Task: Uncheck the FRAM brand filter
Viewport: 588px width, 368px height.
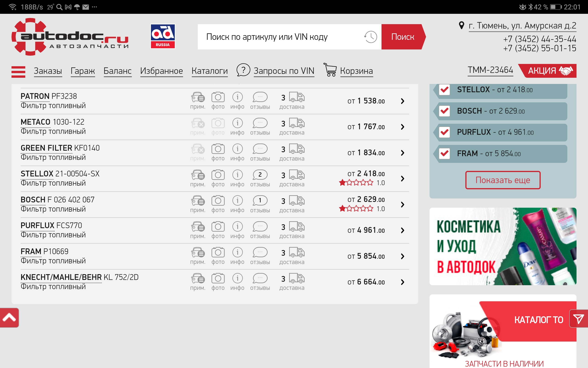Action: click(x=444, y=153)
